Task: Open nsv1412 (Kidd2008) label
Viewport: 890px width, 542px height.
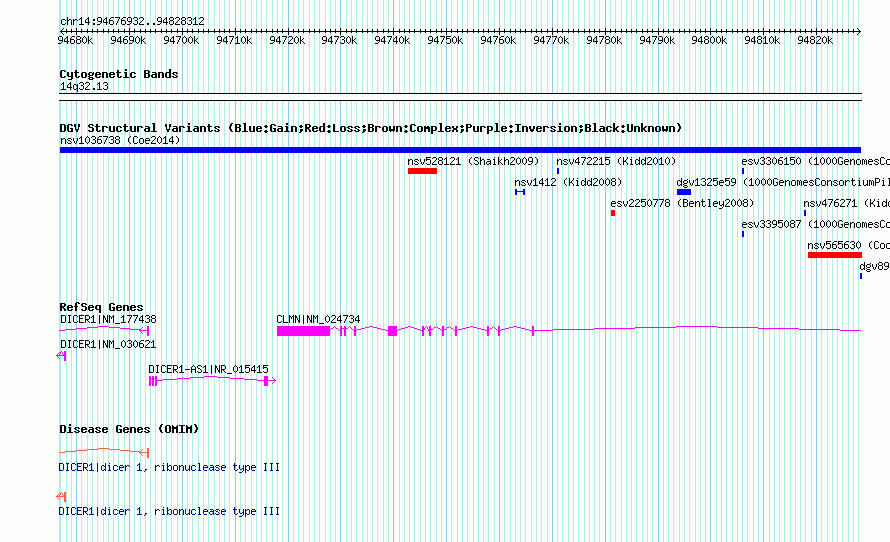Action: pos(568,182)
